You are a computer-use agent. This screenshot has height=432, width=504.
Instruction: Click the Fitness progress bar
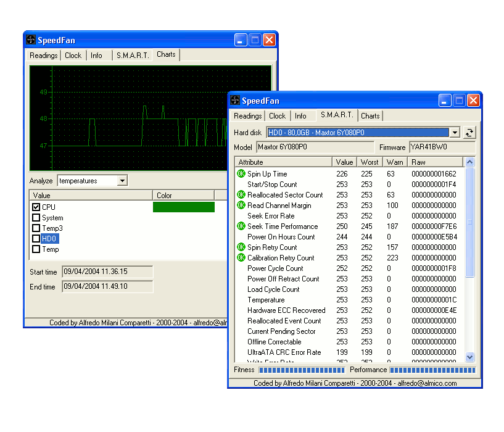(x=302, y=370)
